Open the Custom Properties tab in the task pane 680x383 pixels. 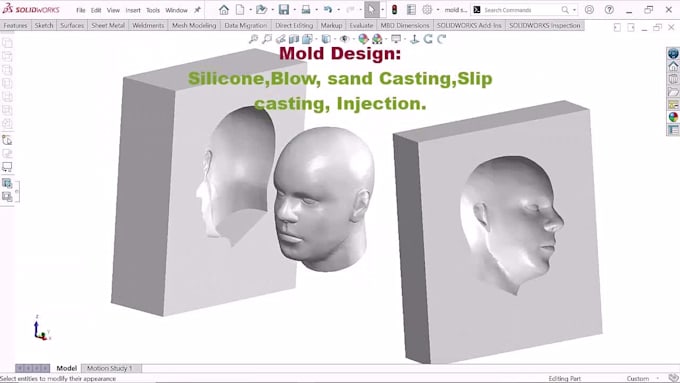pyautogui.click(x=673, y=130)
